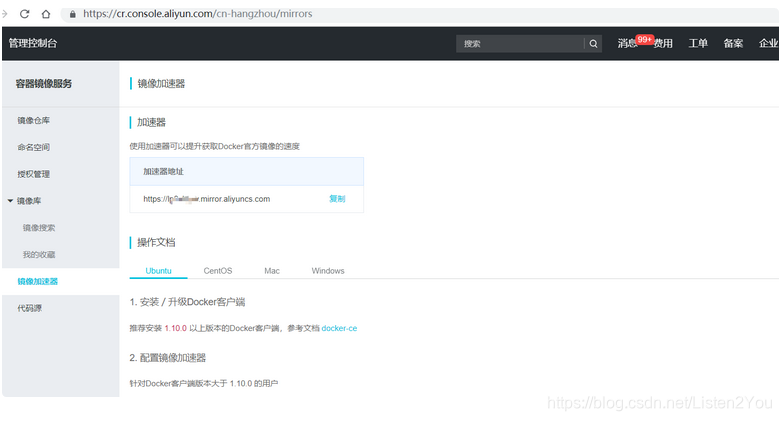Open the 备案 menu in the header
Viewport: 781px width, 421px height.
(x=733, y=44)
